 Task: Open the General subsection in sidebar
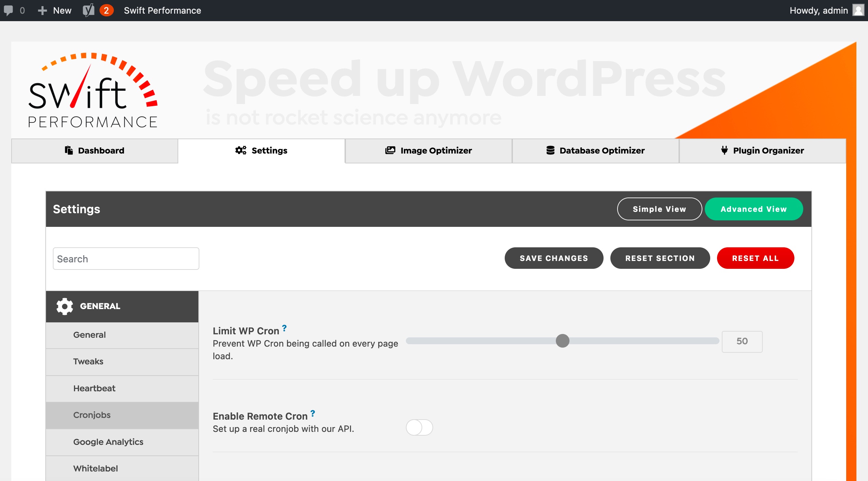122,335
